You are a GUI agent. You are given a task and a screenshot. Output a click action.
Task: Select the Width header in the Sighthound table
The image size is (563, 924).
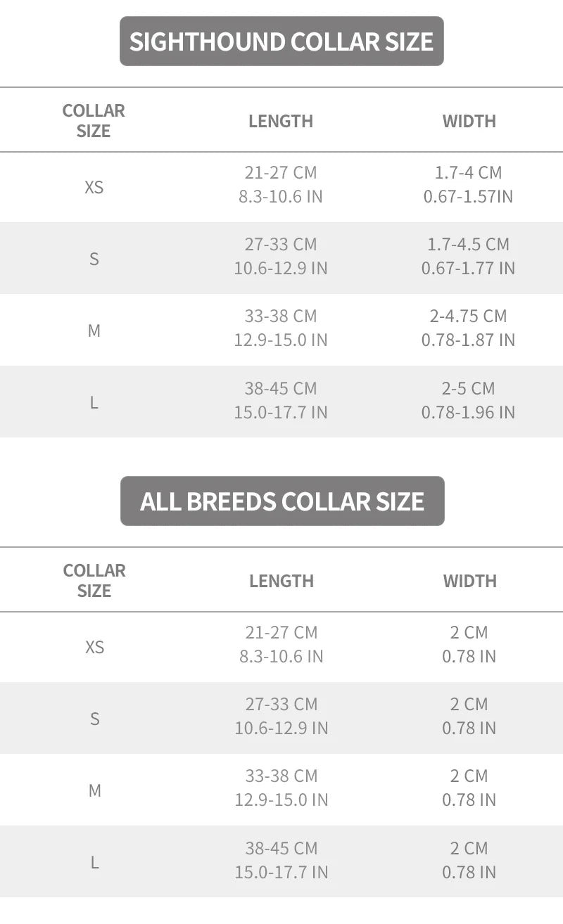(469, 121)
